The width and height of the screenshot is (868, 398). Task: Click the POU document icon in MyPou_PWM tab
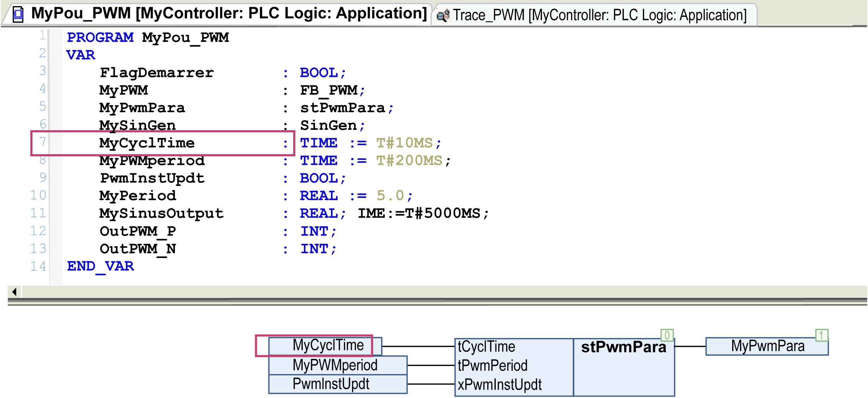18,14
